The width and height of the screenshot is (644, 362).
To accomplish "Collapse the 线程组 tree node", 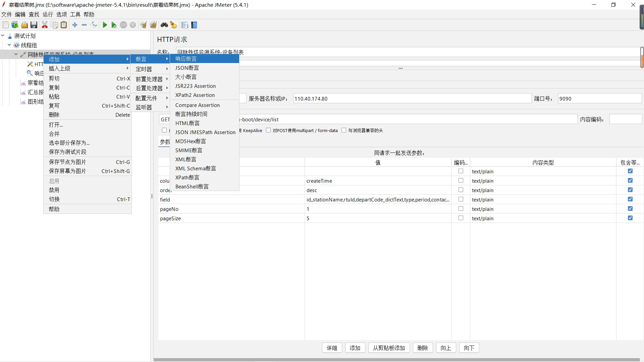I will (x=9, y=45).
